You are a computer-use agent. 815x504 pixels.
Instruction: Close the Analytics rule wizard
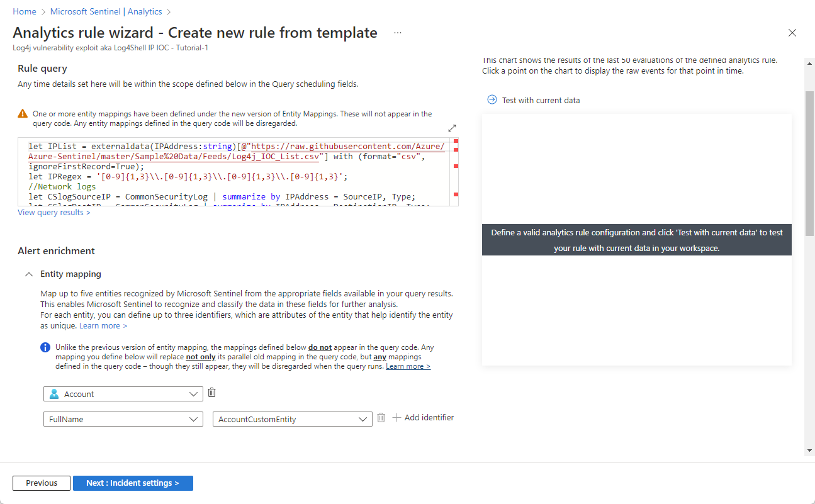(x=792, y=33)
